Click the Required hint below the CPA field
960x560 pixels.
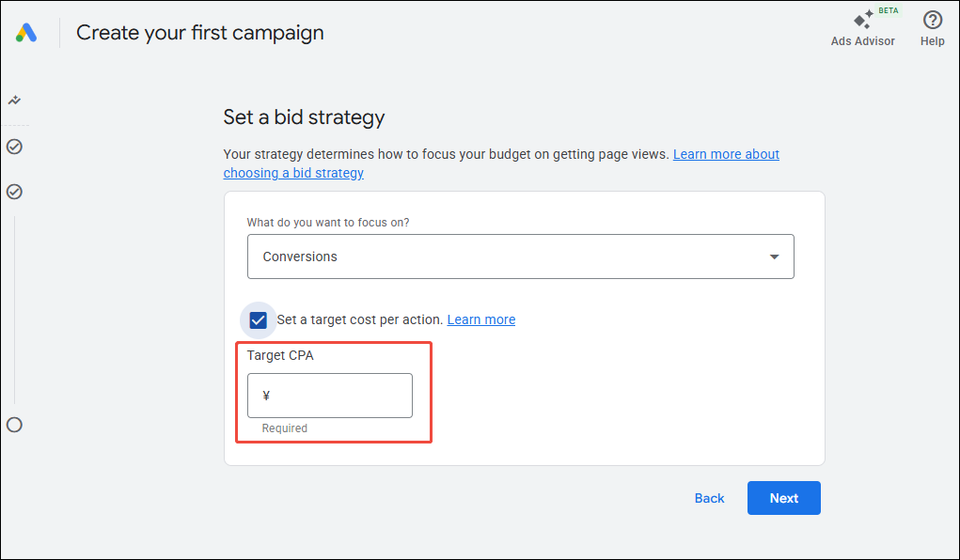click(x=284, y=428)
